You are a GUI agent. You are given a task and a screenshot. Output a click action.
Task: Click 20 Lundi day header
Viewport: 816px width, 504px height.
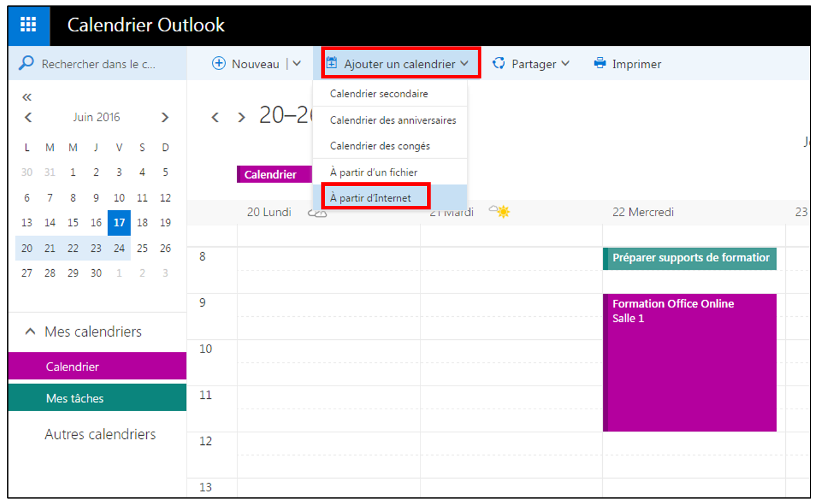click(x=269, y=212)
